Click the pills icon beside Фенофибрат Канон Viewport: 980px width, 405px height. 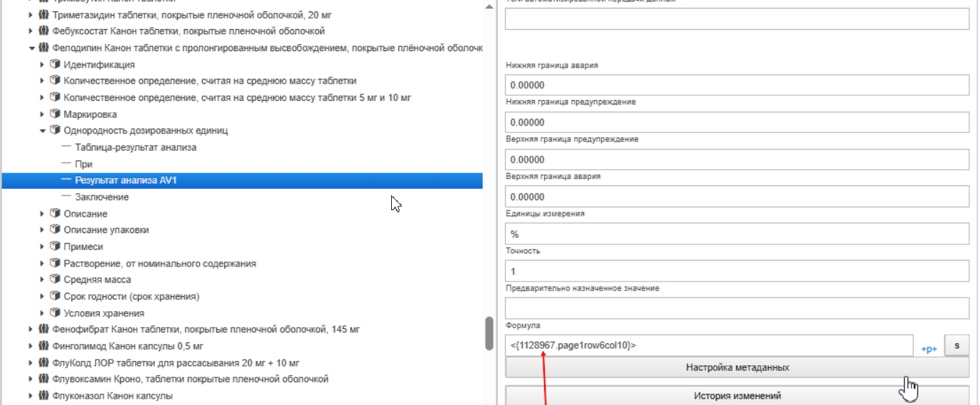(43, 330)
